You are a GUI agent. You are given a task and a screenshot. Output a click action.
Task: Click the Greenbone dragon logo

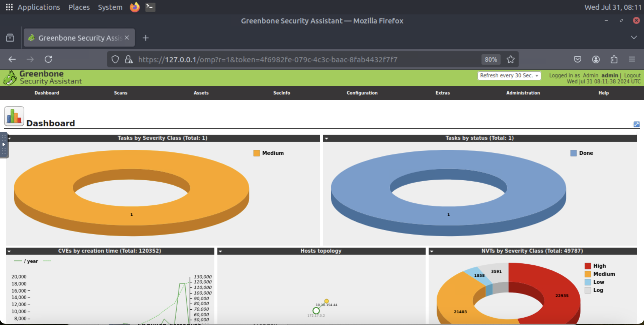[x=10, y=77]
